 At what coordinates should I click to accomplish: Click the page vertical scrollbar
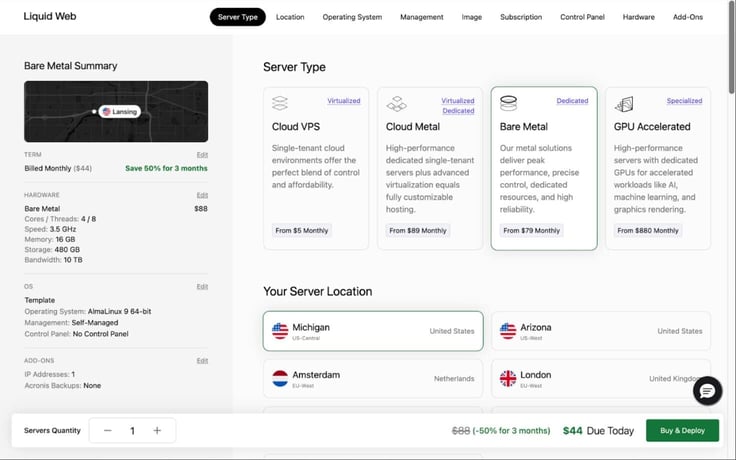click(x=732, y=47)
